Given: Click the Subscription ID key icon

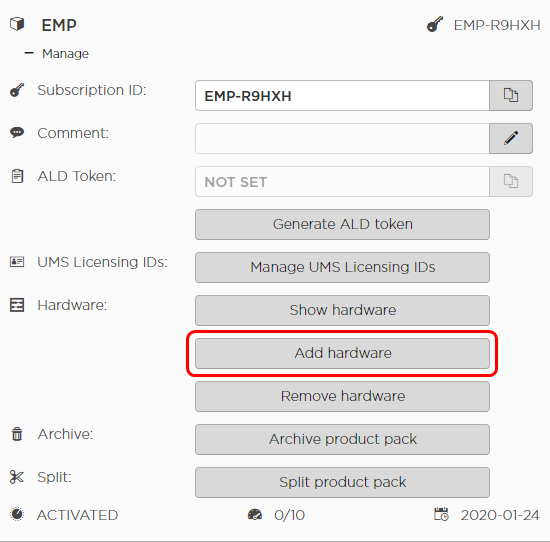Looking at the screenshot, I should (17, 90).
